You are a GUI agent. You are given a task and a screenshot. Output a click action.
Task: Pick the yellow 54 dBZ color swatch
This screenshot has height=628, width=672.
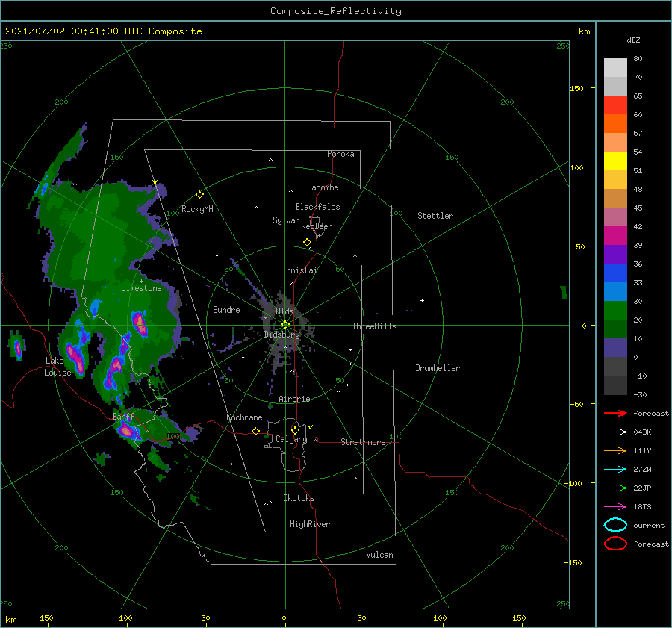tap(615, 161)
